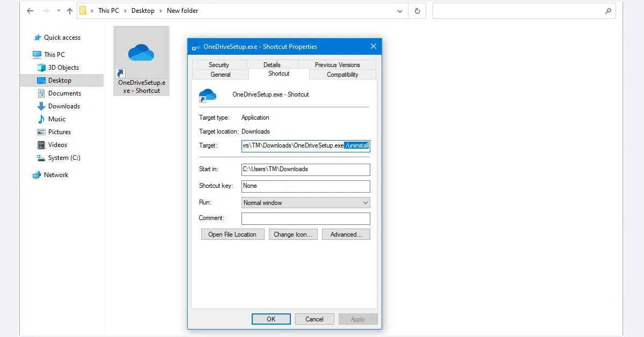644x337 pixels.
Task: Click the This PC monitor icon
Action: click(37, 55)
